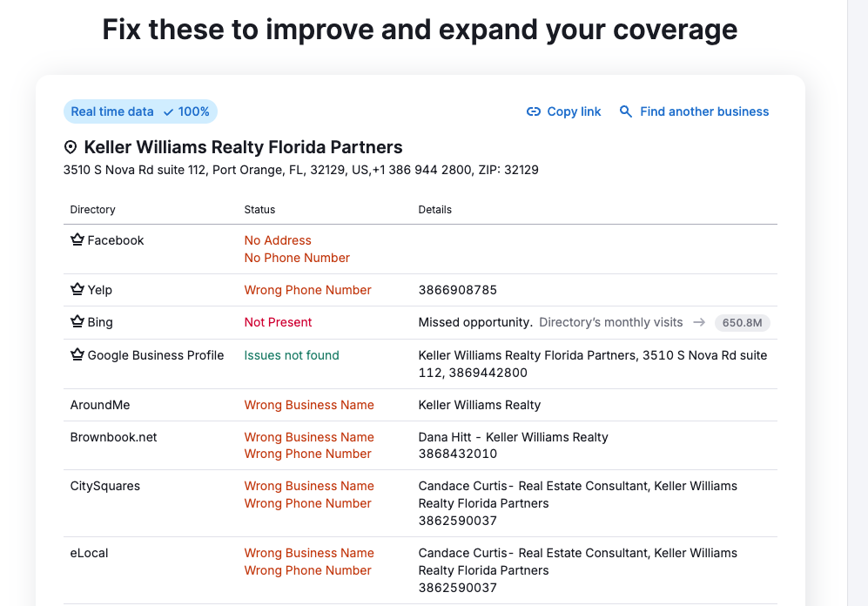The image size is (868, 606).
Task: Click the crown icon next to Google Business Profile
Action: (77, 355)
